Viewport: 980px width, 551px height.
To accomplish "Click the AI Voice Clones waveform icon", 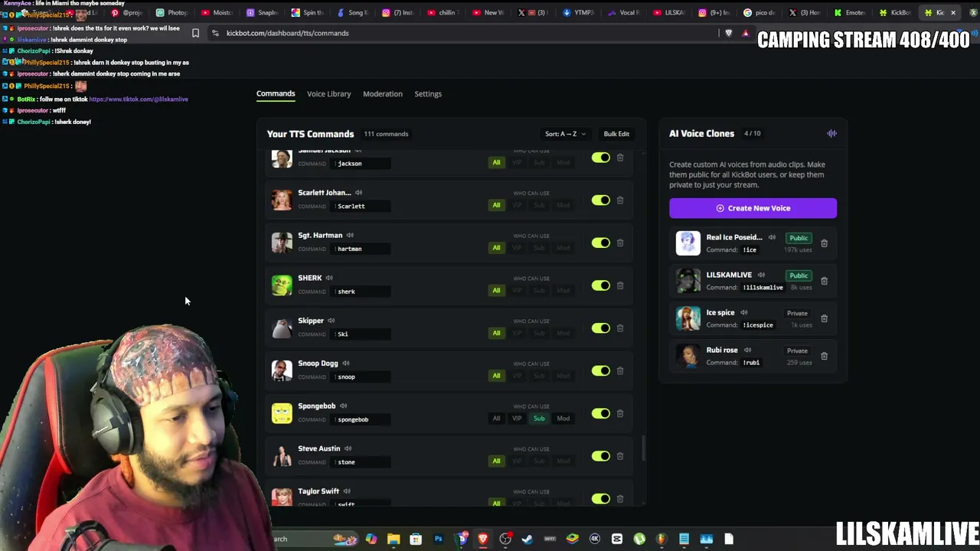I will click(x=831, y=134).
